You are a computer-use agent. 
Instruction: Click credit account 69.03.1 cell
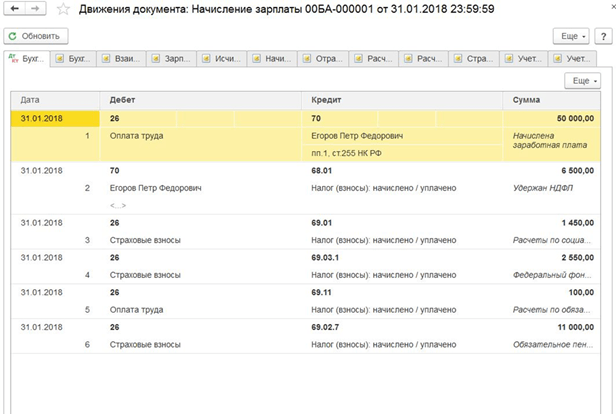(331, 256)
